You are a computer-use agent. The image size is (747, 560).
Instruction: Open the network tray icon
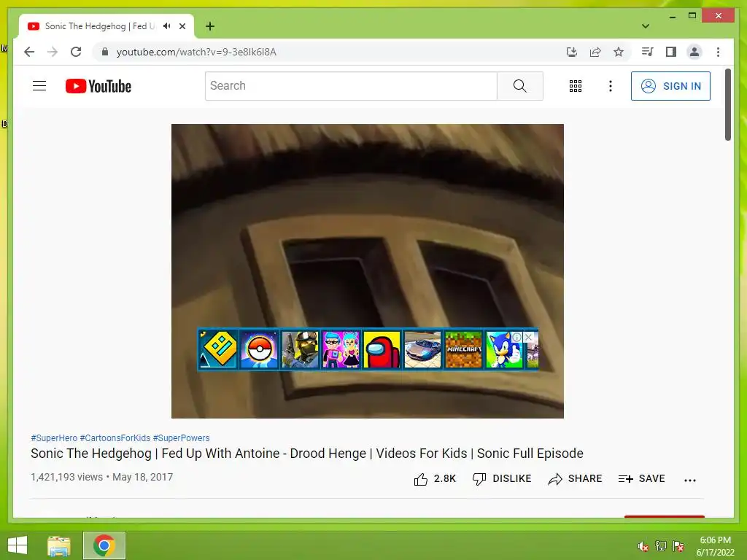(660, 546)
